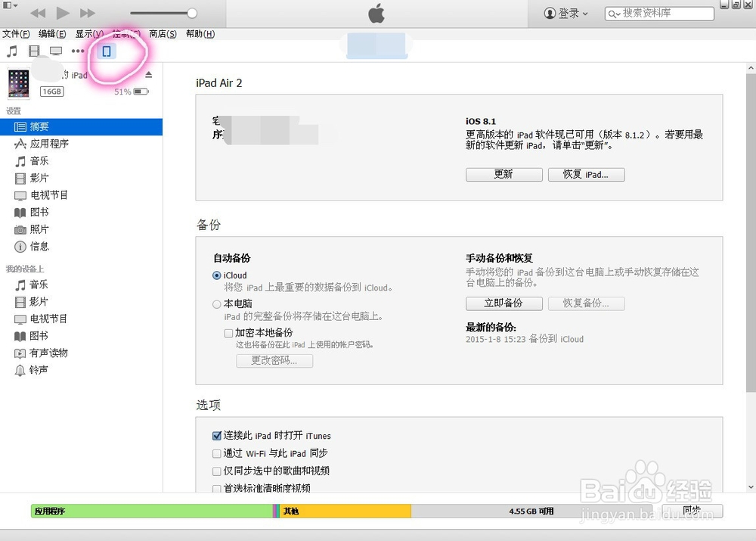This screenshot has width=756, height=541.
Task: Click the 搜索资料库 search field
Action: coord(659,14)
